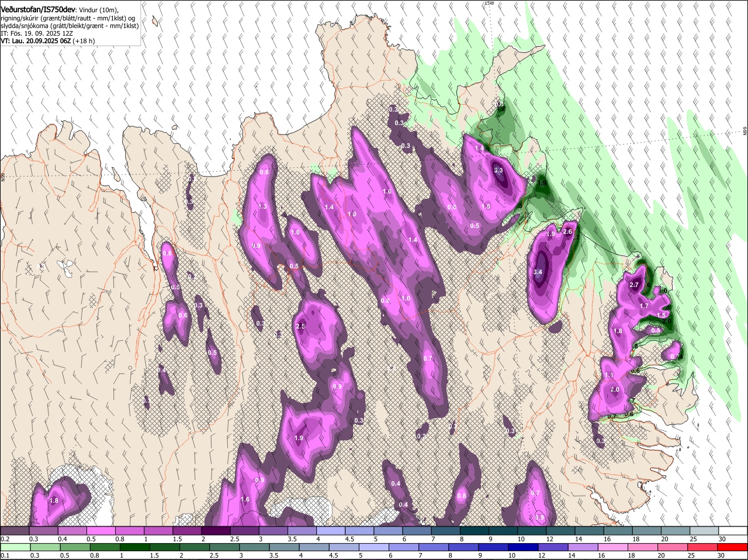
Task: Click the 'IT: Fös. 19. 09. 2025 12Z' line
Action: point(36,33)
